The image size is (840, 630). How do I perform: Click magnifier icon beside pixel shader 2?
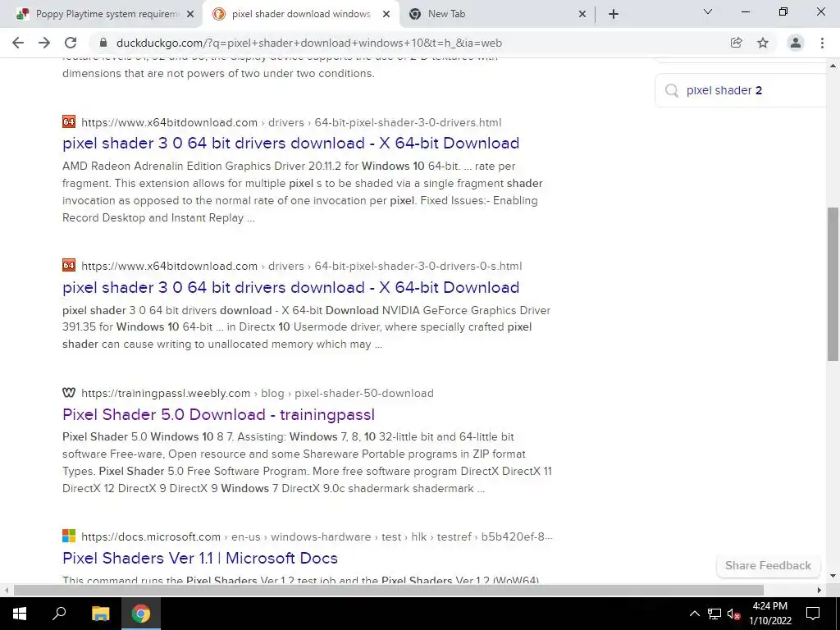[x=672, y=90]
